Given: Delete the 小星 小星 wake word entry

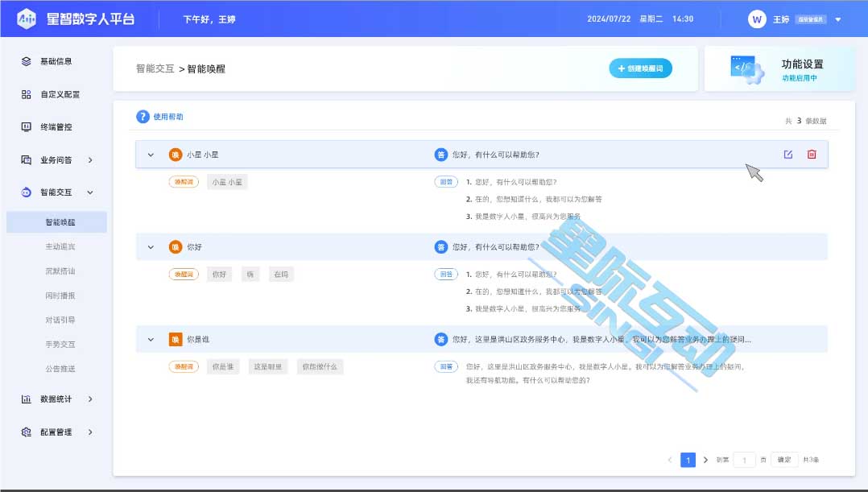Looking at the screenshot, I should pos(812,155).
